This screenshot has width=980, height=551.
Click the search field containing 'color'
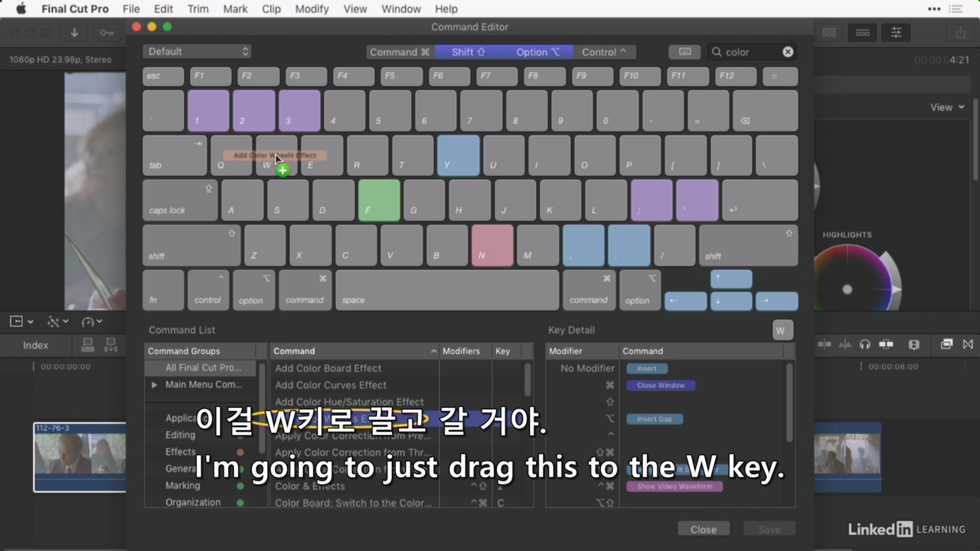(751, 52)
